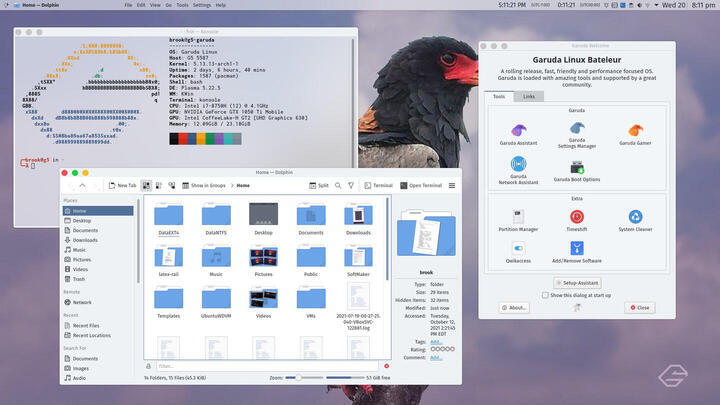
Task: Adjust the Dolphin zoom slider
Action: point(304,377)
